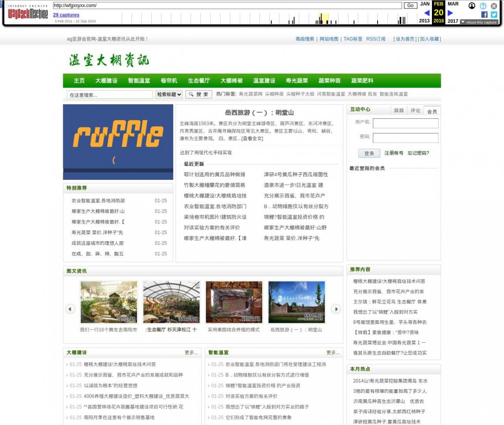The width and height of the screenshot is (504, 425).
Task: Open TAG标签 link
Action: click(x=353, y=39)
